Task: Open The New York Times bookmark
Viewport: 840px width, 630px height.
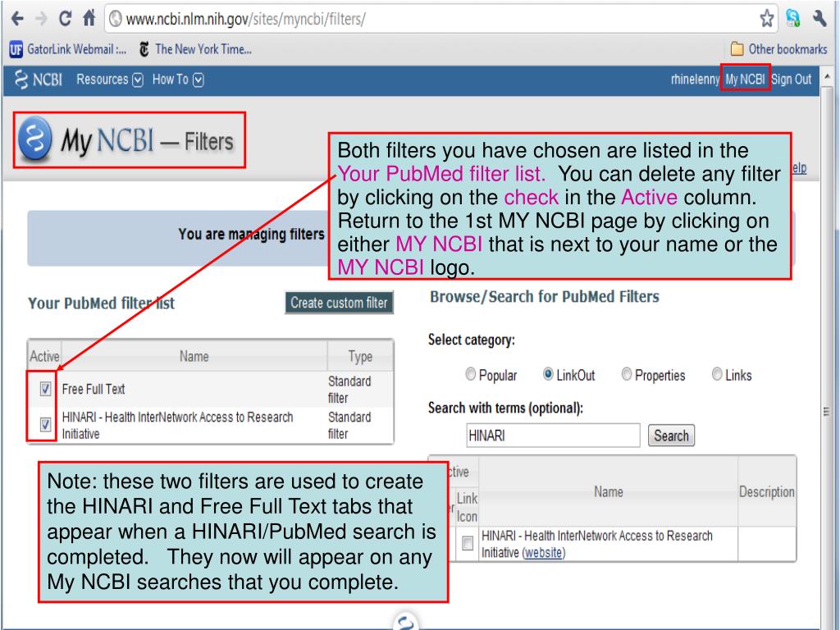Action: point(195,49)
